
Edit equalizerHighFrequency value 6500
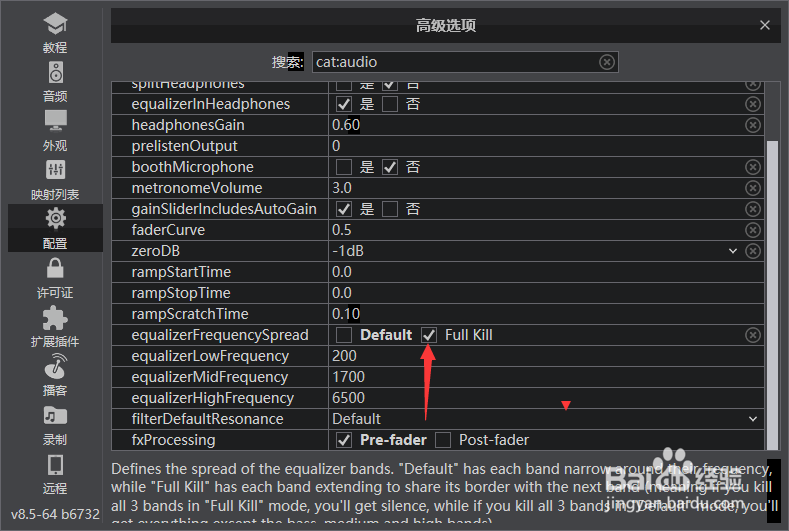tap(348, 398)
